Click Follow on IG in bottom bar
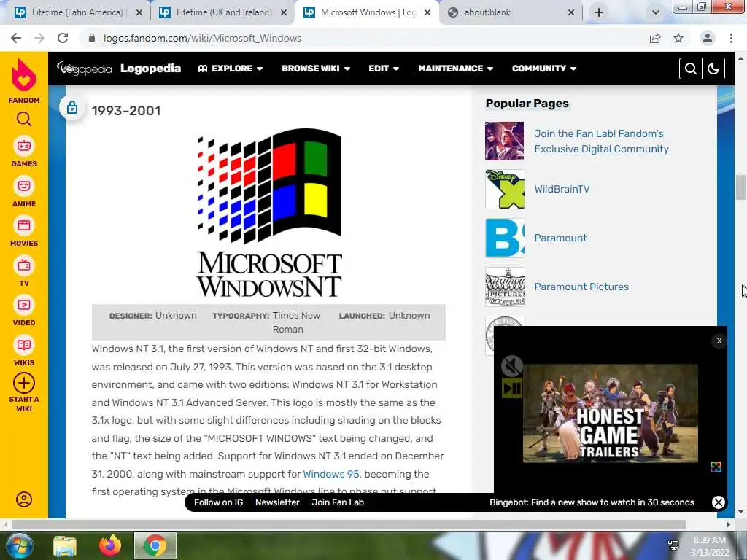The image size is (747, 560). tap(218, 502)
